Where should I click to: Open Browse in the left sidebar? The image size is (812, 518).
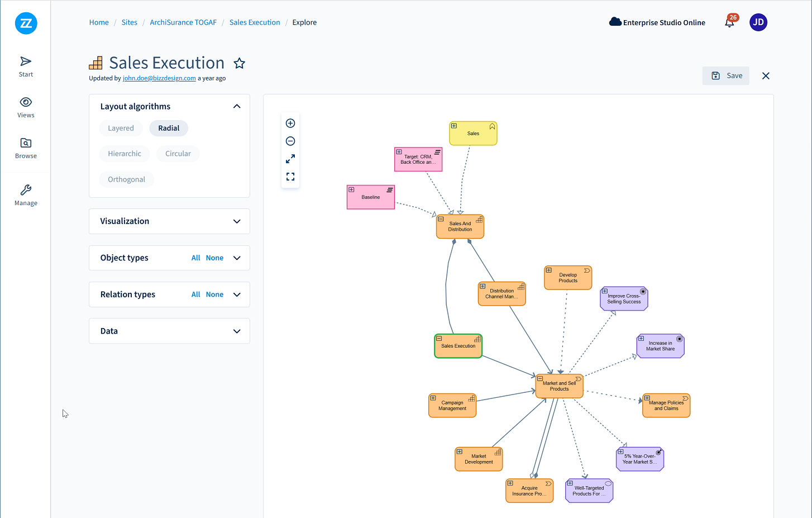tap(26, 148)
